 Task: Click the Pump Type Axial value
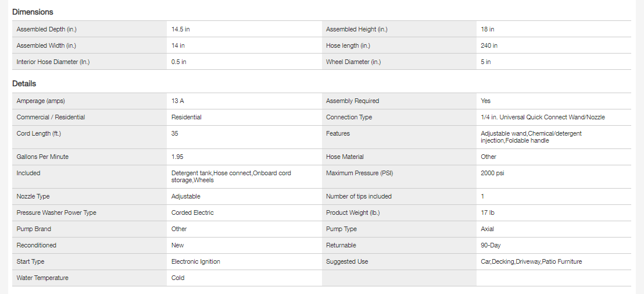pos(487,229)
